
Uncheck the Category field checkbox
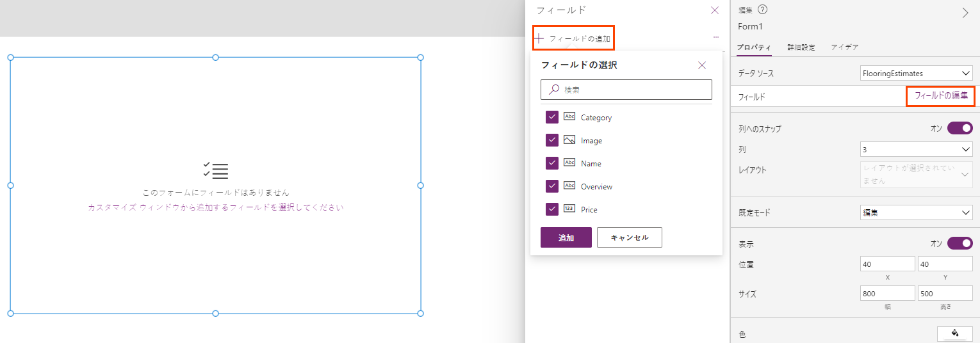552,117
